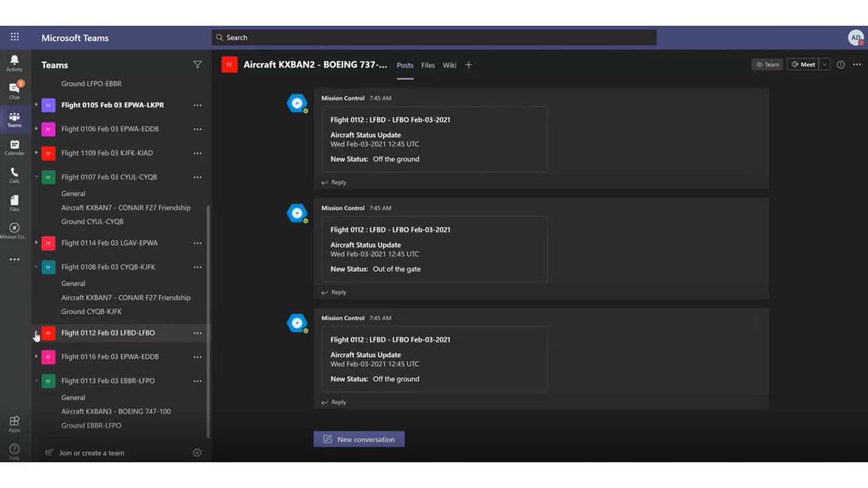Expand Flight 0112 Feb 03 LFBD-LFBO team
This screenshot has width=868, height=488.
point(37,333)
